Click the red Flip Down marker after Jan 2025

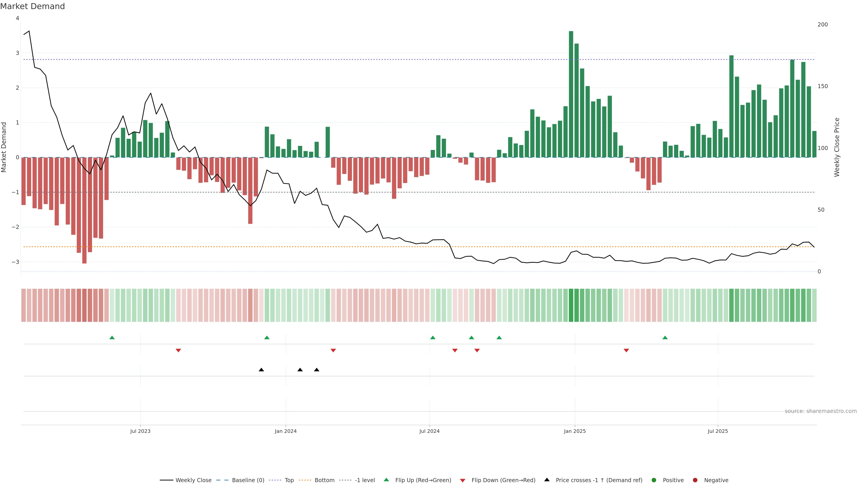626,351
